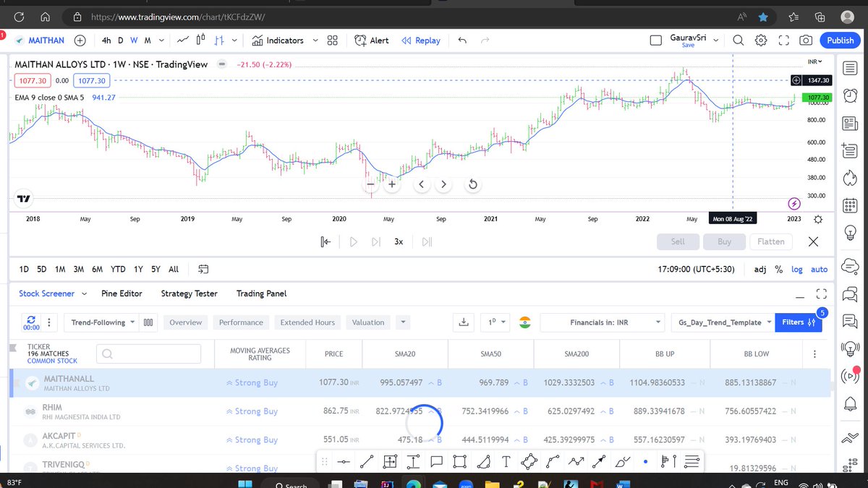This screenshot has height=488, width=868.
Task: Set date range to All
Action: pos(174,269)
